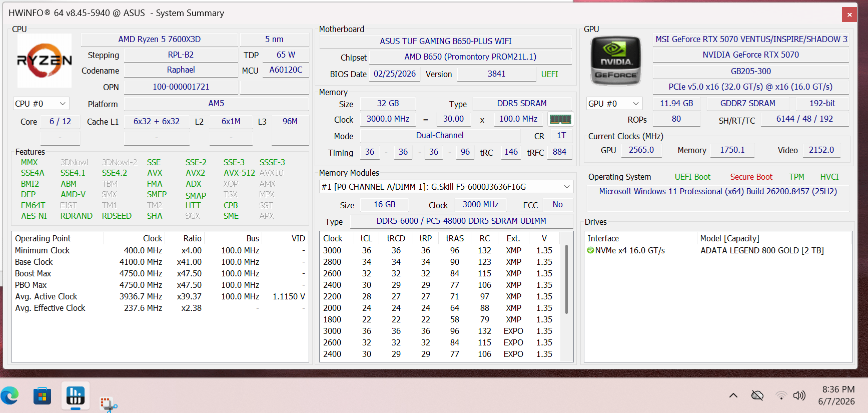Screen dimensions: 868x413
Task: Open the taskbar clock and date
Action: click(x=836, y=395)
